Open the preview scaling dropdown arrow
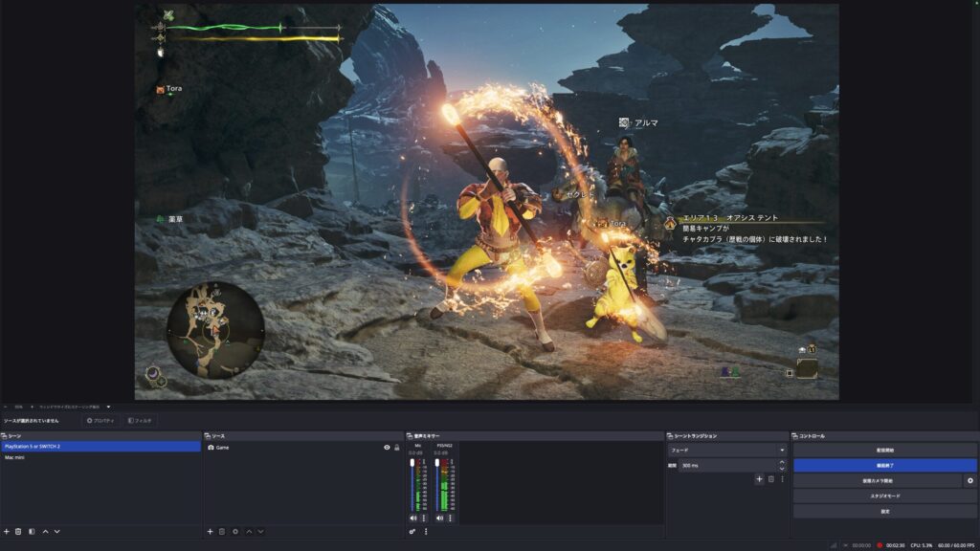Viewport: 980px width, 551px height. pos(108,407)
